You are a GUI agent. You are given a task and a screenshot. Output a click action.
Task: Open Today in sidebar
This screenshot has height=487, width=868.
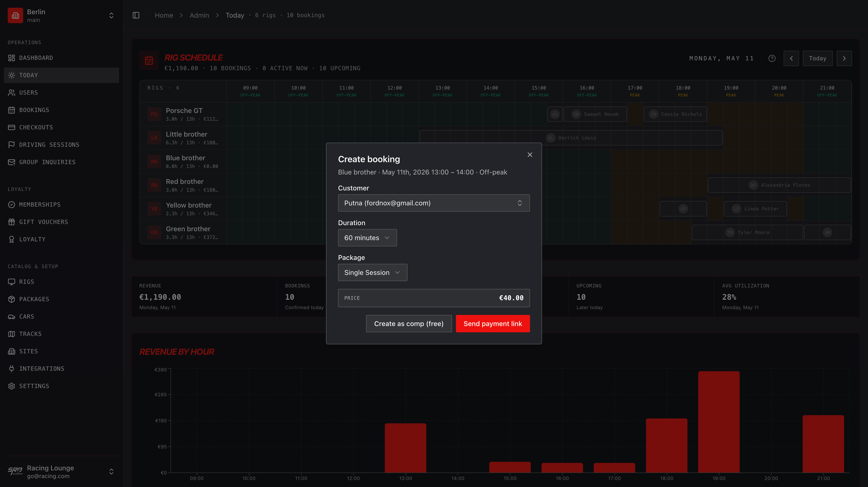pyautogui.click(x=61, y=75)
